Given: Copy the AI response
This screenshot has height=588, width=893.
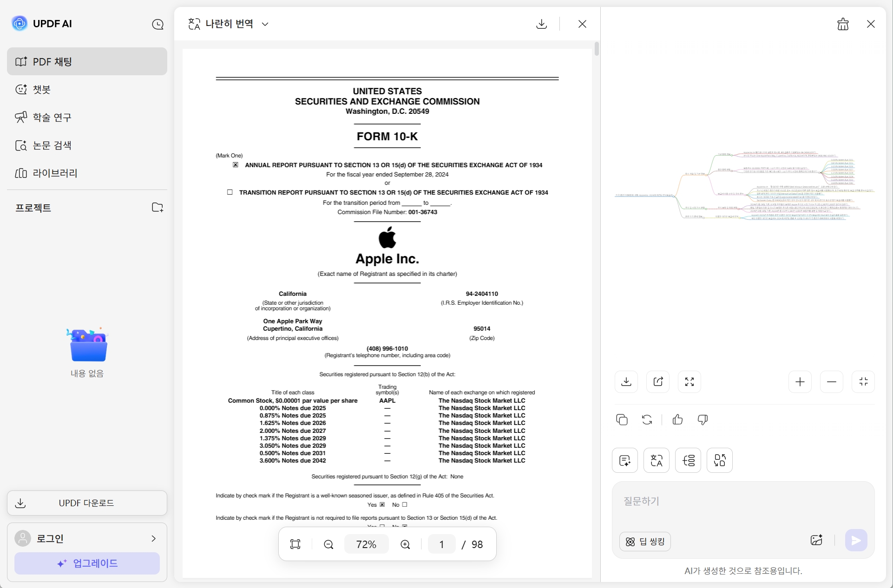Looking at the screenshot, I should tap(622, 419).
